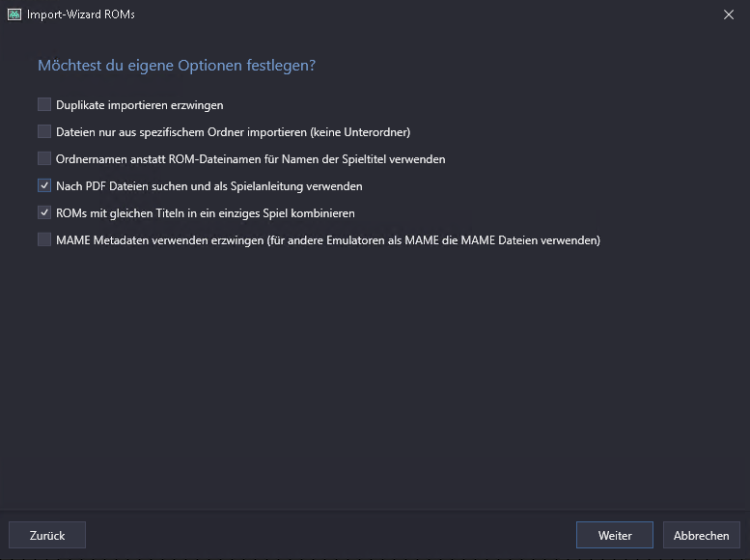Disable the combine ROMs with same title checkbox
Screen dimensions: 750x560
[44, 212]
